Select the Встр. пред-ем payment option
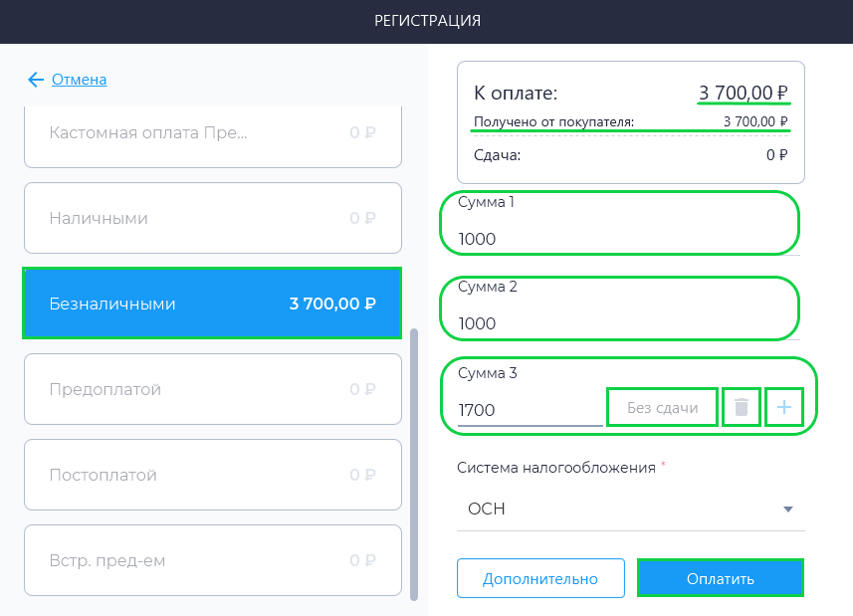The width and height of the screenshot is (853, 616). click(x=213, y=560)
